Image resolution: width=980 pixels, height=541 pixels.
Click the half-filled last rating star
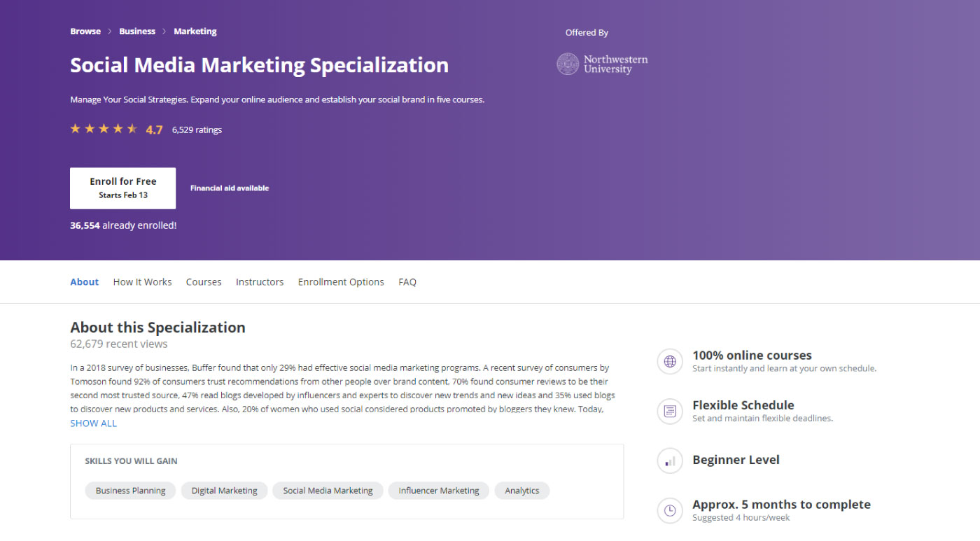click(132, 129)
